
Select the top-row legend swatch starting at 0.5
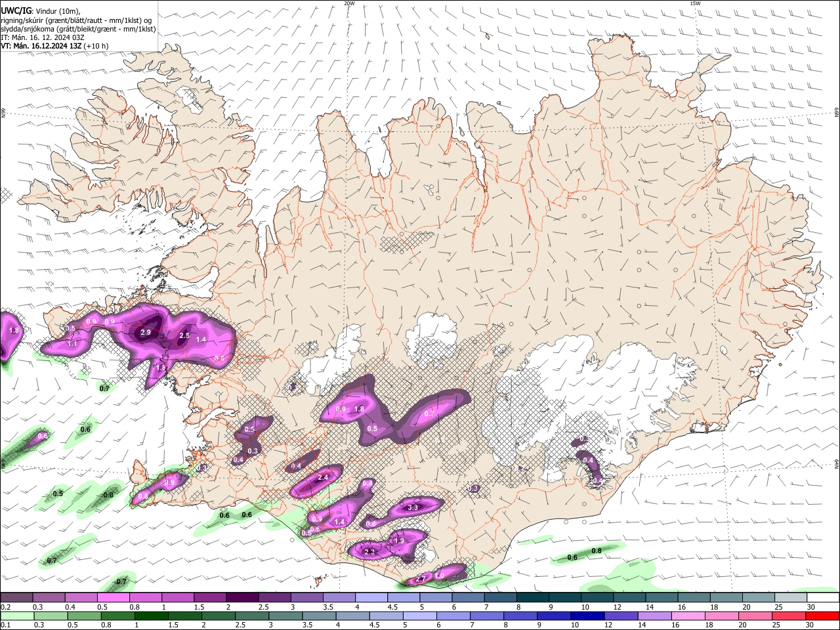(x=113, y=597)
